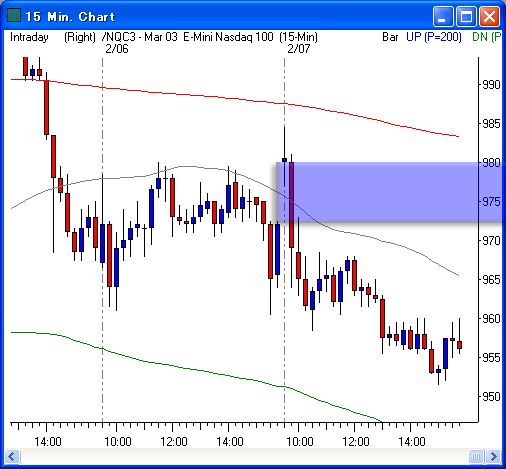Click the last '14:00' time axis label
The image size is (506, 469).
click(x=412, y=442)
